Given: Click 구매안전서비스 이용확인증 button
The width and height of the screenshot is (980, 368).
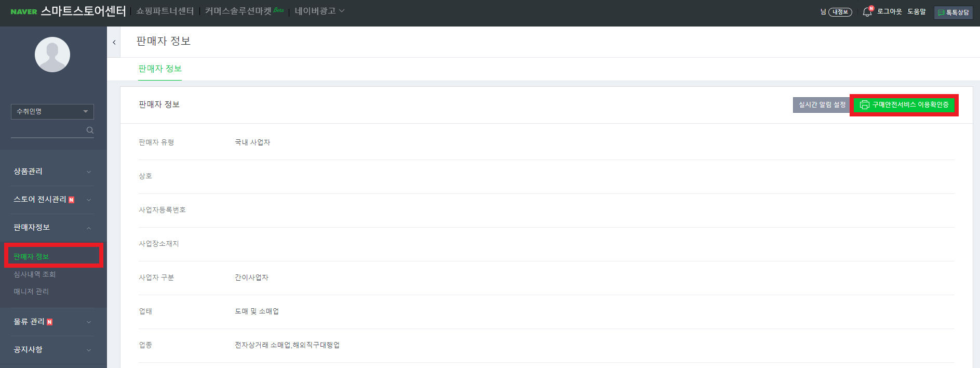Looking at the screenshot, I should pyautogui.click(x=904, y=105).
